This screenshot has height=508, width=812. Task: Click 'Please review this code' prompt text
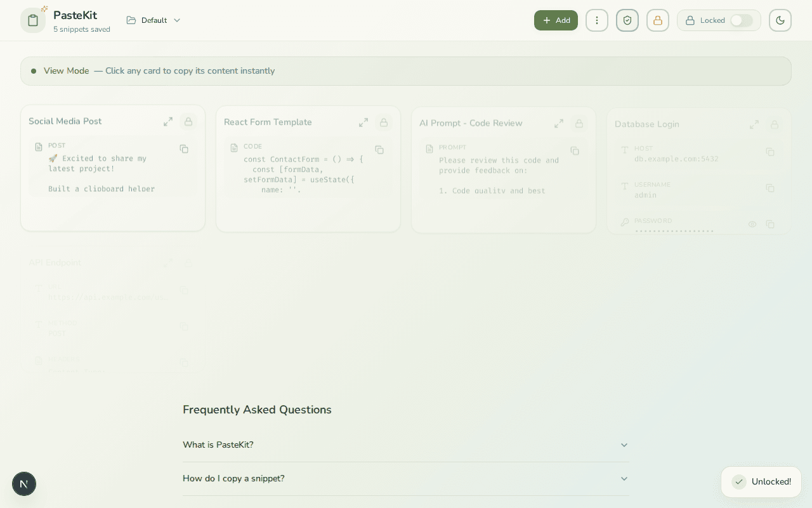499,166
